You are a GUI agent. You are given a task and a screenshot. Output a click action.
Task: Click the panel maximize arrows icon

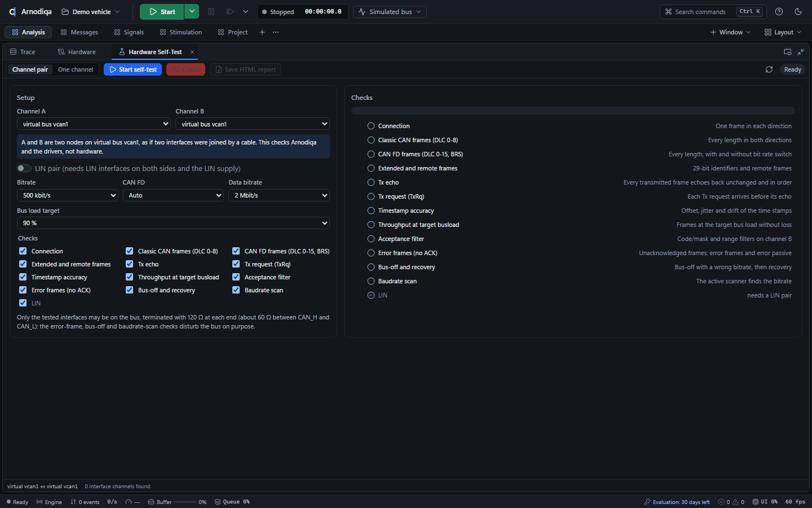tap(801, 52)
